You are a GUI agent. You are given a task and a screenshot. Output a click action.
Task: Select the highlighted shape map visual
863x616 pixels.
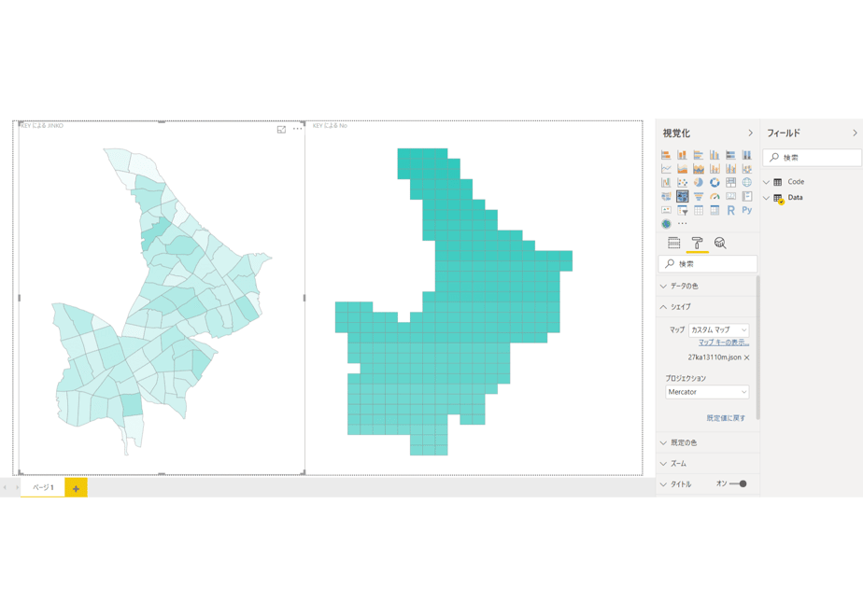[682, 196]
